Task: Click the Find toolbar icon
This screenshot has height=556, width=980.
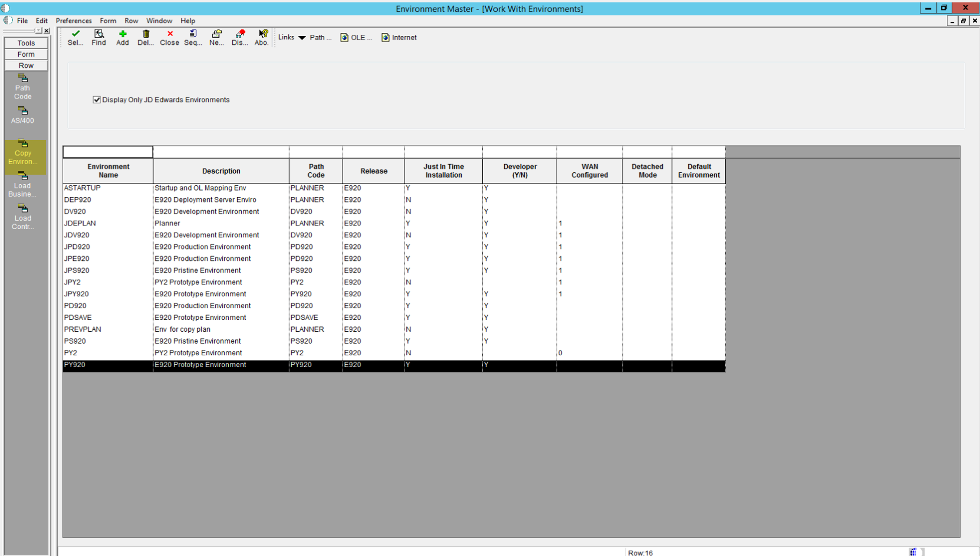Action: (99, 37)
